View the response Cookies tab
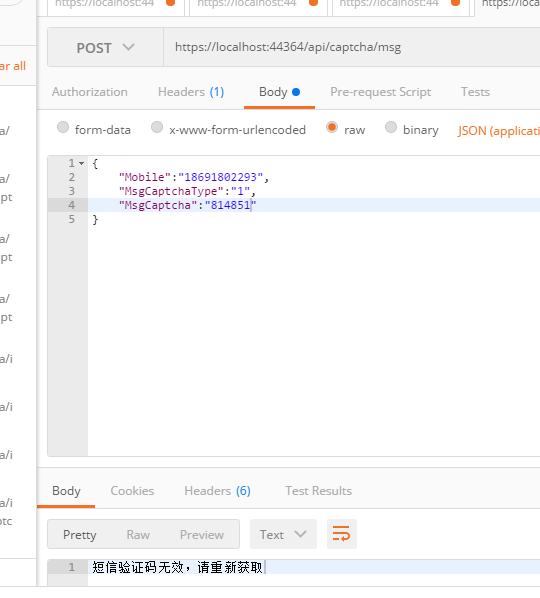 (x=132, y=491)
